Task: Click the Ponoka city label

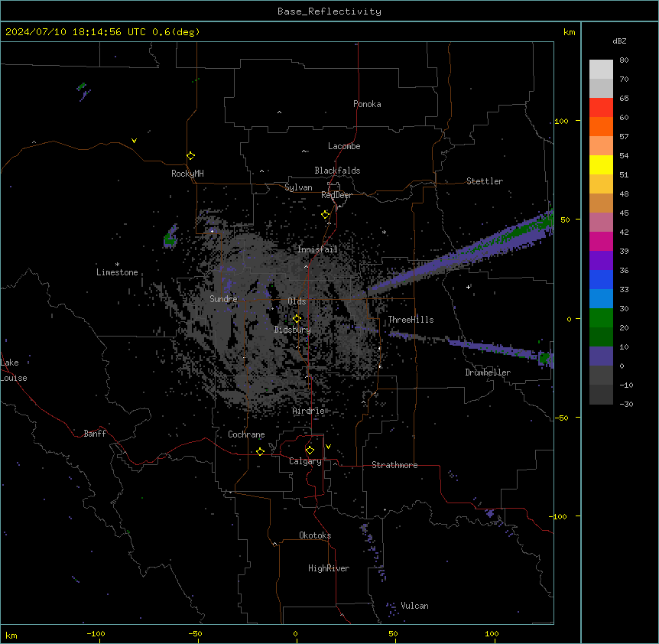Action: click(x=367, y=104)
